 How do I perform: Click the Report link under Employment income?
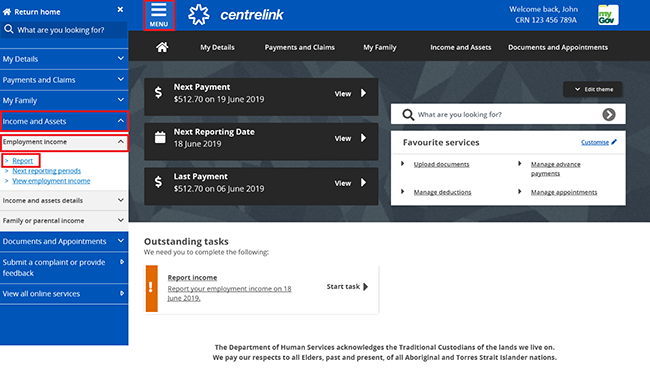click(x=22, y=160)
